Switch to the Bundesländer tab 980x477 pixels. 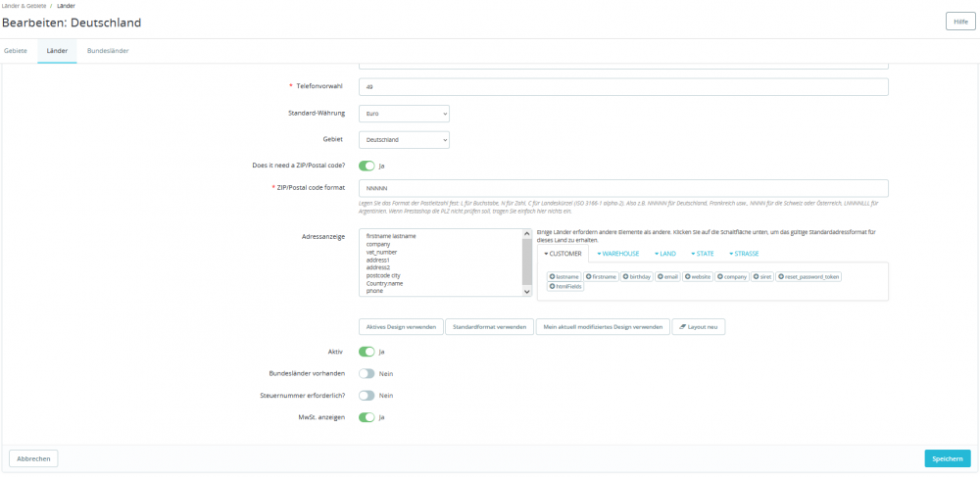(108, 51)
